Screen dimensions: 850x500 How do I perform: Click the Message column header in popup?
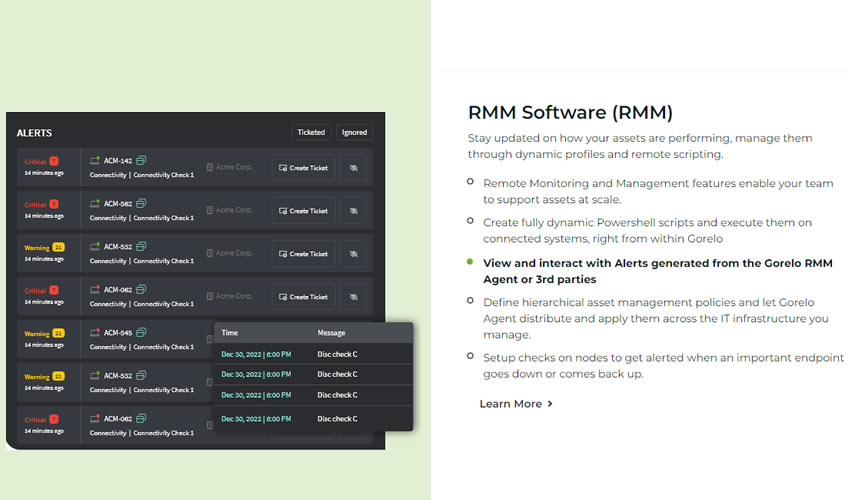[x=331, y=333]
